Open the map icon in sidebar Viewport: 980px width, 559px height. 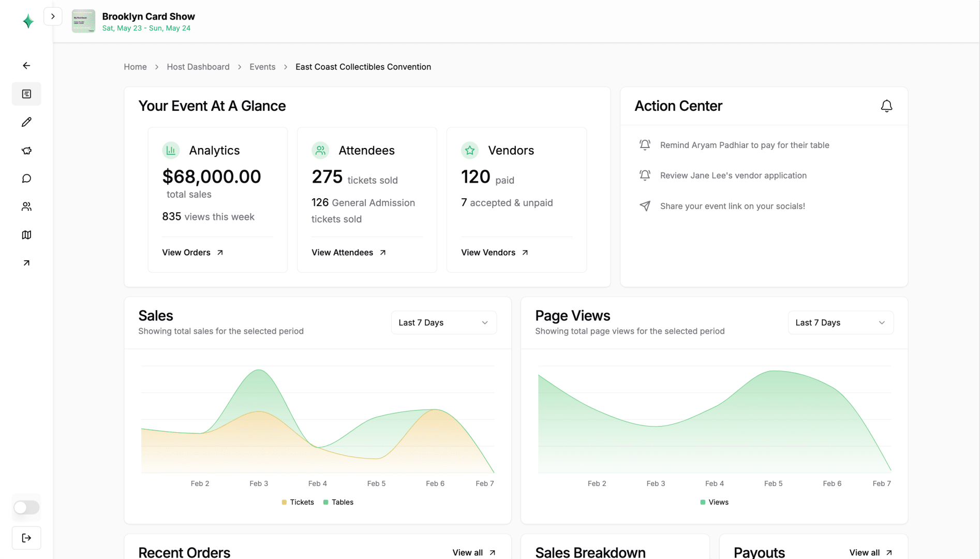(x=26, y=235)
